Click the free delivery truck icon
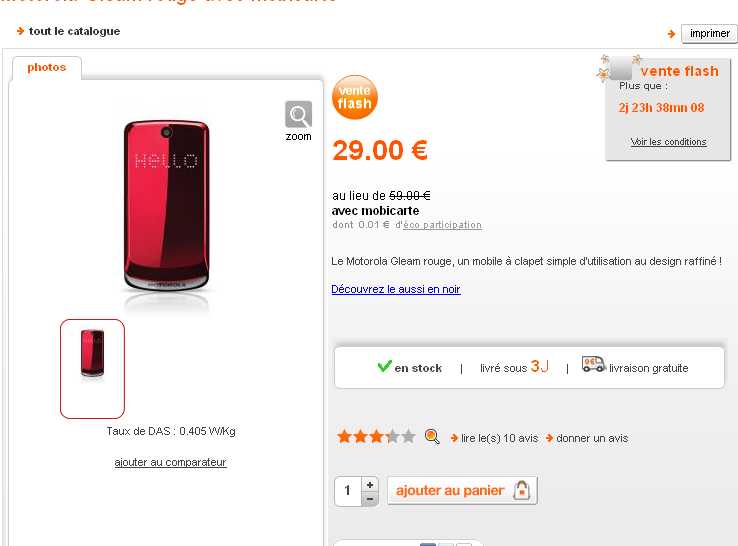This screenshot has height=546, width=738. click(x=593, y=366)
